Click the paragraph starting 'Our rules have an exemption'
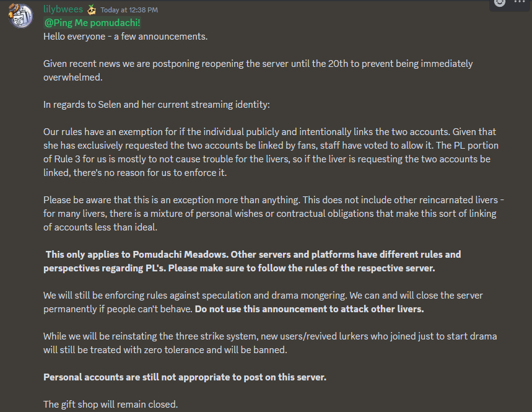This screenshot has width=532, height=412. pos(271,152)
